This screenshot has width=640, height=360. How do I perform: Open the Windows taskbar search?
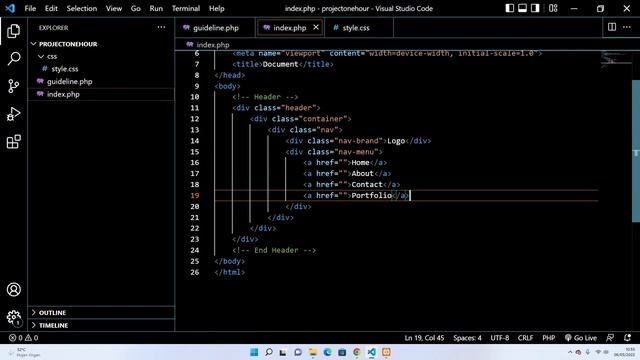tap(269, 352)
